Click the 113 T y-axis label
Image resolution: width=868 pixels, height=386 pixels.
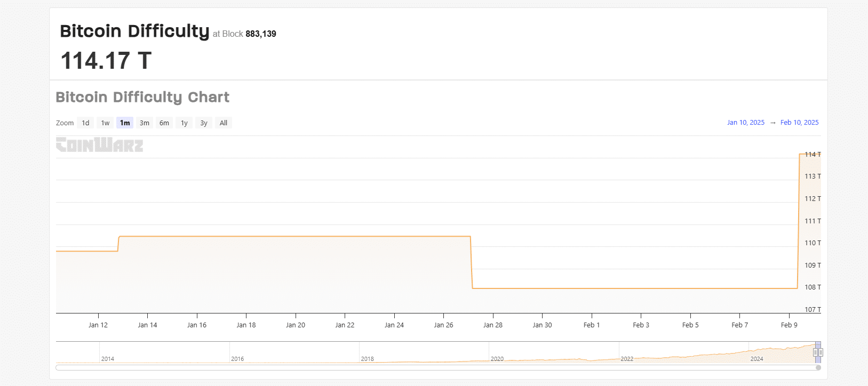813,176
